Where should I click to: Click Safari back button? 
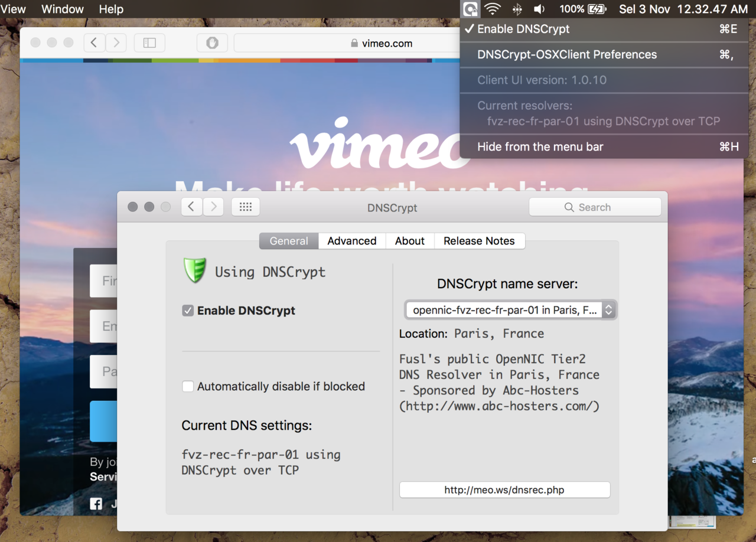tap(94, 43)
